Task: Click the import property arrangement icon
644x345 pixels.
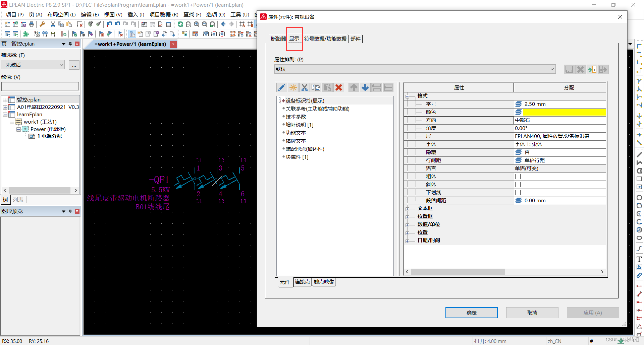Action: point(592,69)
